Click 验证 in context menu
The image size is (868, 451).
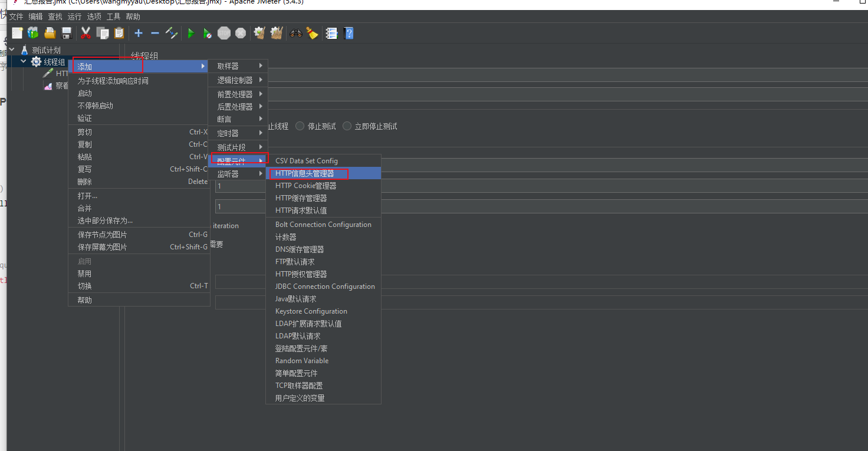tap(139, 118)
